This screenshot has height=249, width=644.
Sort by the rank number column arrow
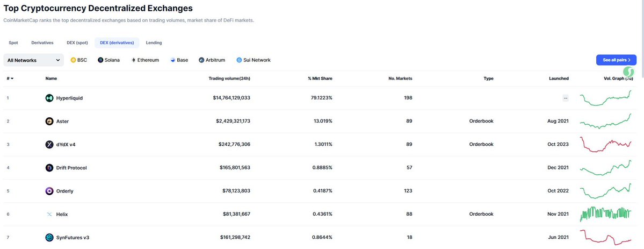click(x=12, y=79)
